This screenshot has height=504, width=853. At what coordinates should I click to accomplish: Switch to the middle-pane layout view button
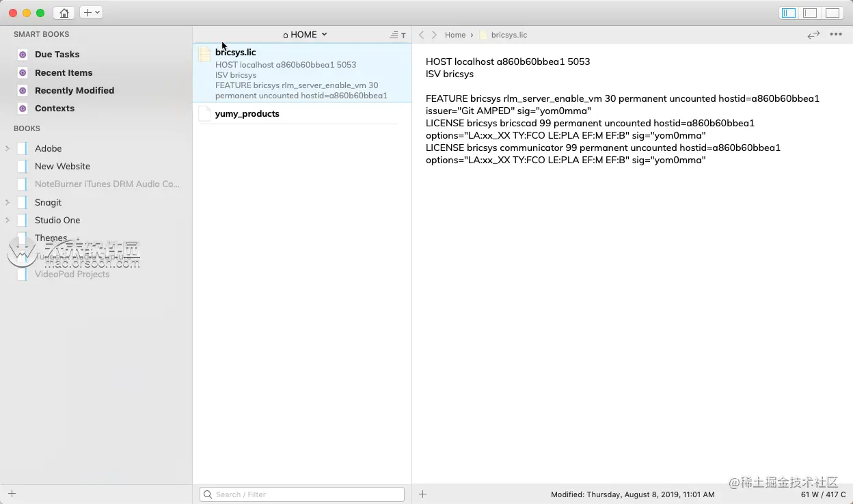tap(810, 13)
